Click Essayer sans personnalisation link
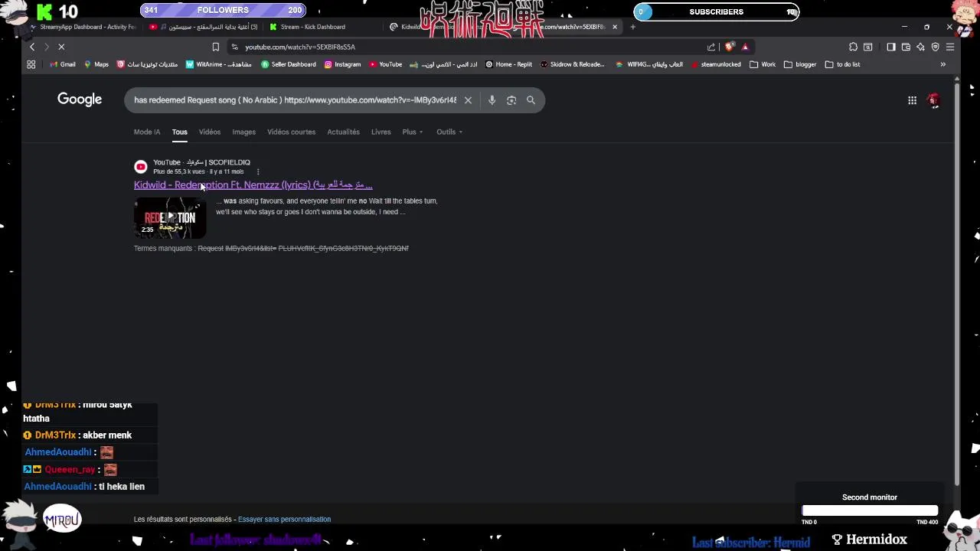 284,519
